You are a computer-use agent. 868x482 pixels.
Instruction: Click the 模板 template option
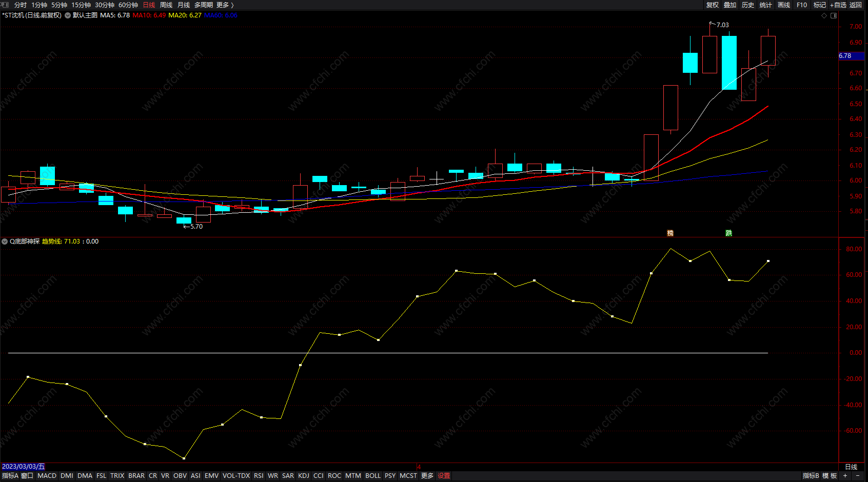(830, 476)
